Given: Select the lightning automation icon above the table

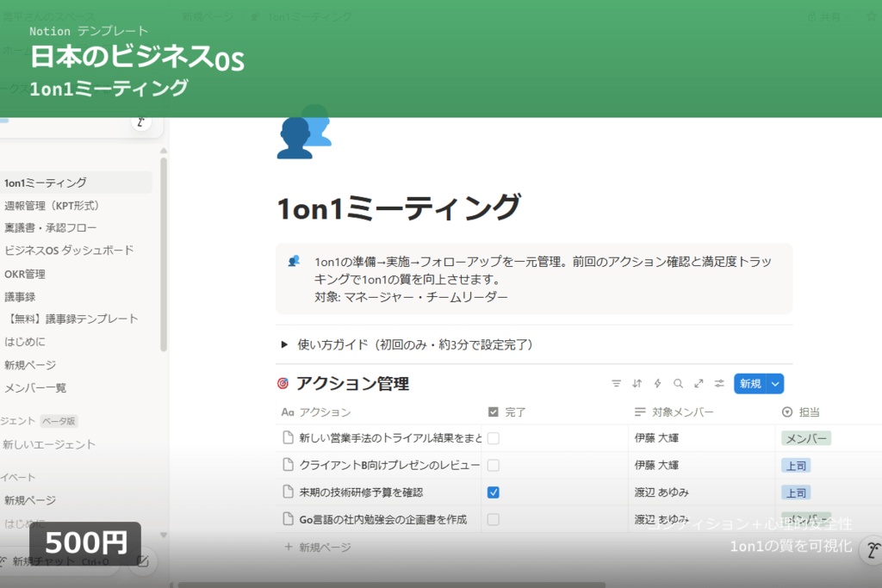Looking at the screenshot, I should click(x=656, y=383).
